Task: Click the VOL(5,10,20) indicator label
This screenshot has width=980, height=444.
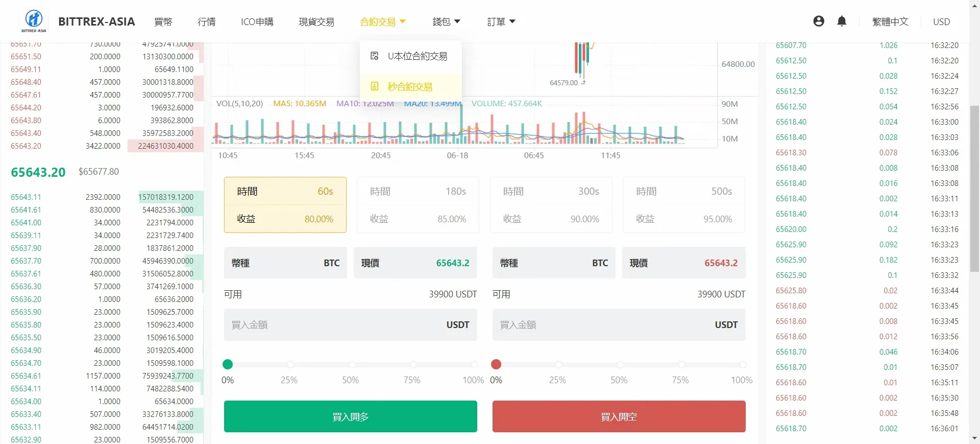Action: point(239,103)
